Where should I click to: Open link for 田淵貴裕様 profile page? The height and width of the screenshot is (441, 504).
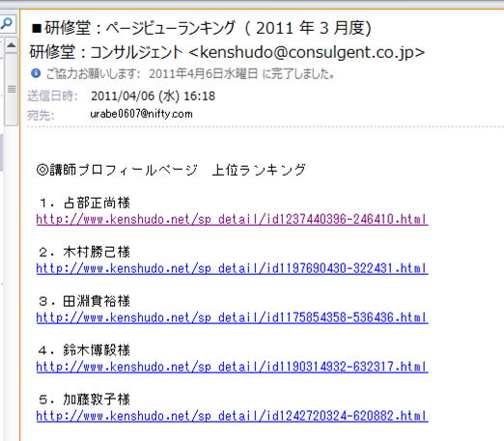click(232, 317)
